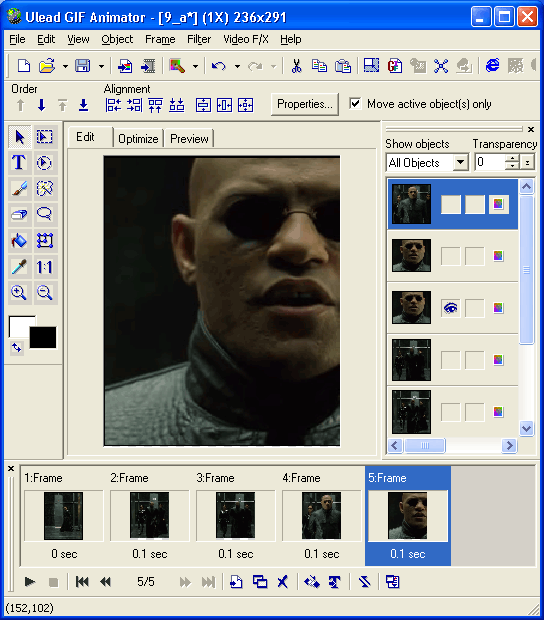
Task: Click the Add Image toolbar icon
Action: 125,66
